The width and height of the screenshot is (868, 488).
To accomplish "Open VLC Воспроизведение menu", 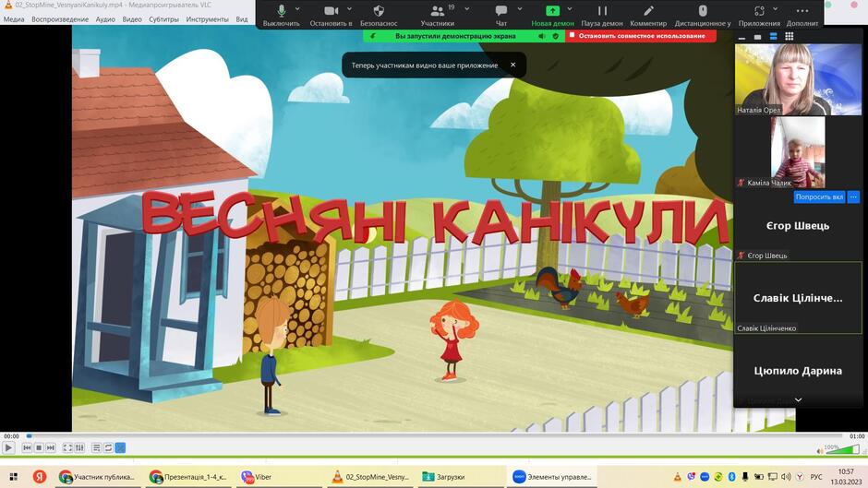I will [60, 18].
